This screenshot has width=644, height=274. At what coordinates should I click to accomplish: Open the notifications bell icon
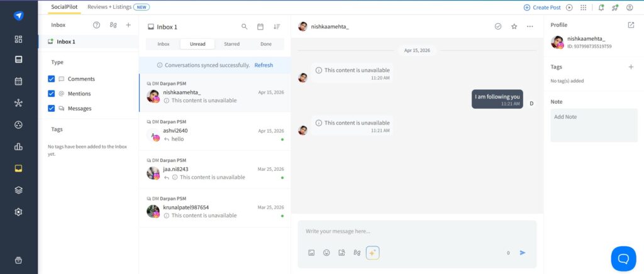tap(601, 8)
